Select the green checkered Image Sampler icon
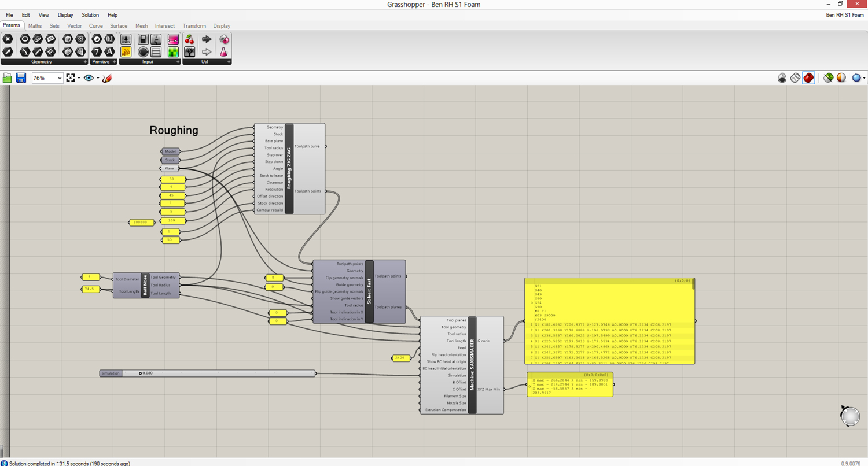The height and width of the screenshot is (466, 868). pos(173,51)
